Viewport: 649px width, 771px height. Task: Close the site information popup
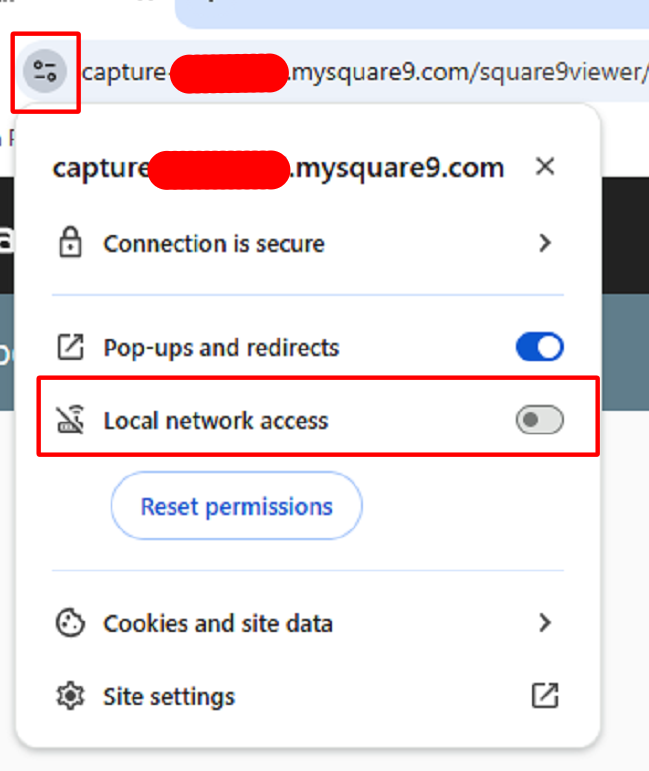tap(545, 167)
